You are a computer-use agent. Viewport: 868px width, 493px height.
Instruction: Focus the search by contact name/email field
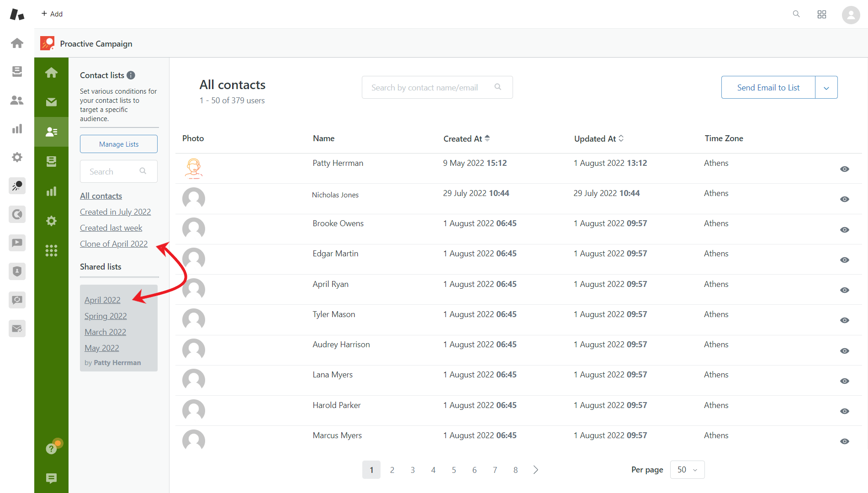point(437,87)
